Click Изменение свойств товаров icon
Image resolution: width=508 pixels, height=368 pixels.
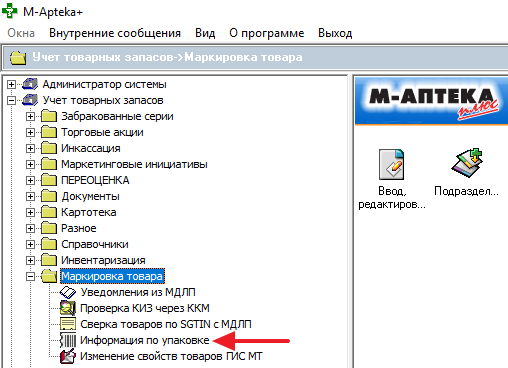click(68, 356)
